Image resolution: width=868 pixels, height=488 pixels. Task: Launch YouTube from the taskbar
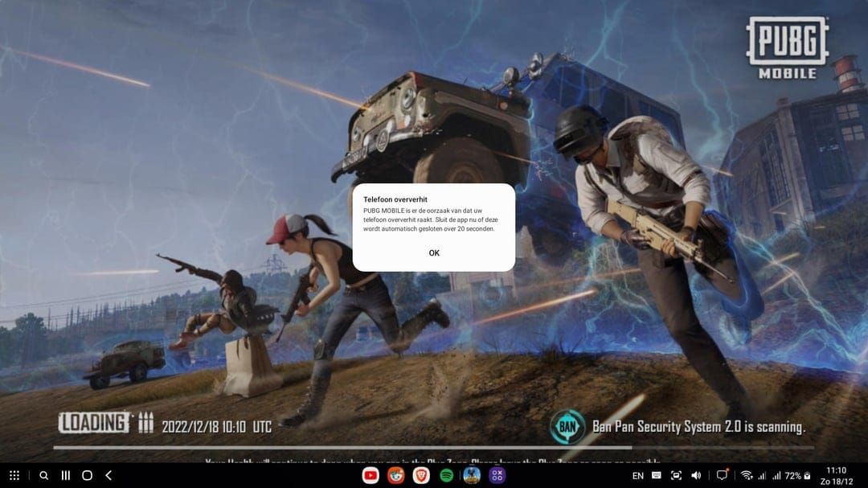click(371, 475)
